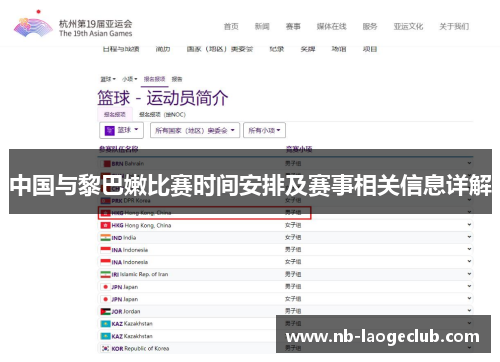
Task: Click the DPR Korea flag icon
Action: (x=105, y=201)
